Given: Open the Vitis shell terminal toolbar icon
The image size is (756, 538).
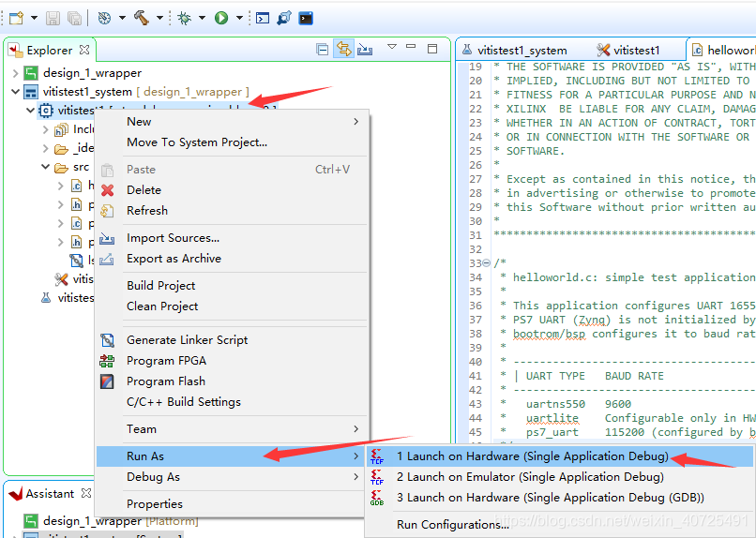Looking at the screenshot, I should [306, 19].
